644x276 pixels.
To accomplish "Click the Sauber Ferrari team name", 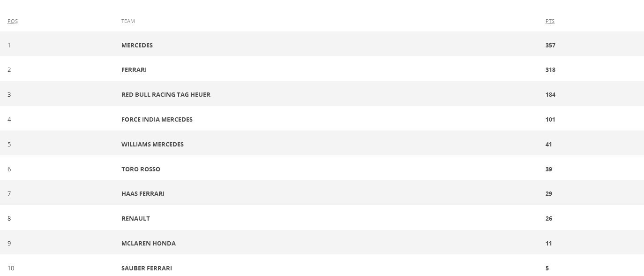I will point(147,268).
